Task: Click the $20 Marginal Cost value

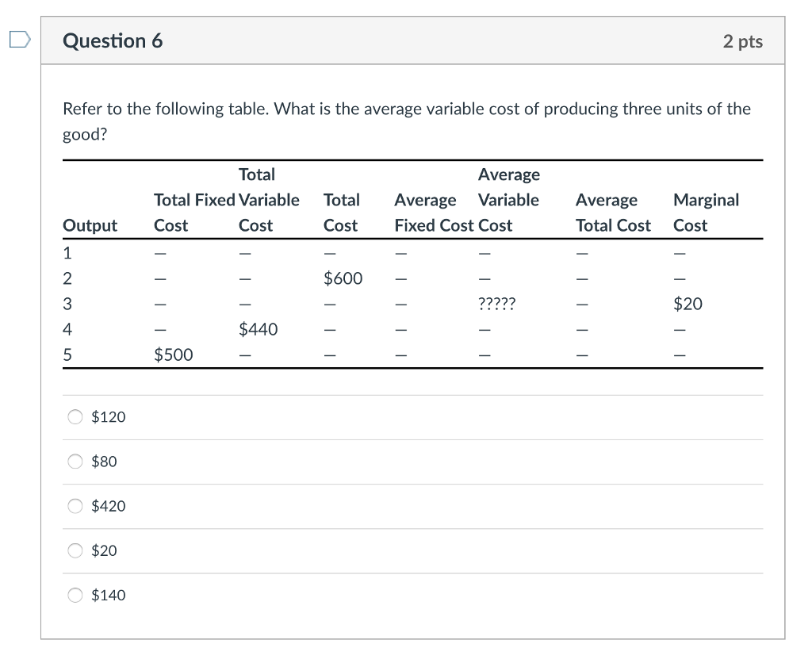Action: click(x=689, y=303)
